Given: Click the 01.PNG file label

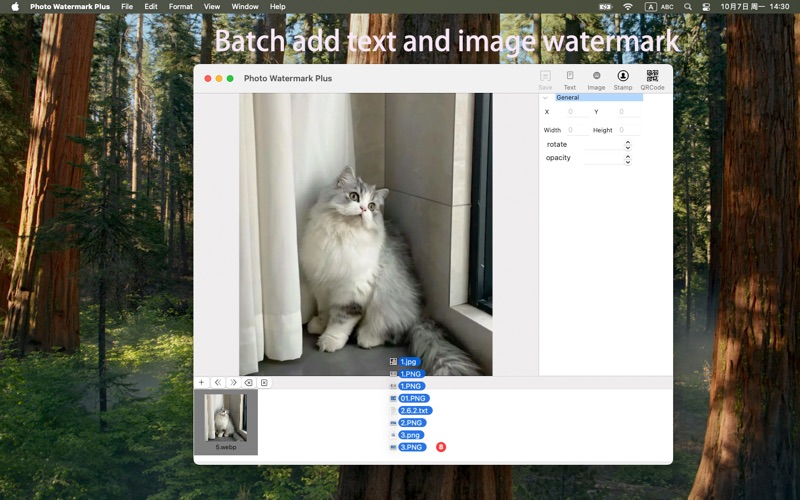Looking at the screenshot, I should (x=414, y=398).
